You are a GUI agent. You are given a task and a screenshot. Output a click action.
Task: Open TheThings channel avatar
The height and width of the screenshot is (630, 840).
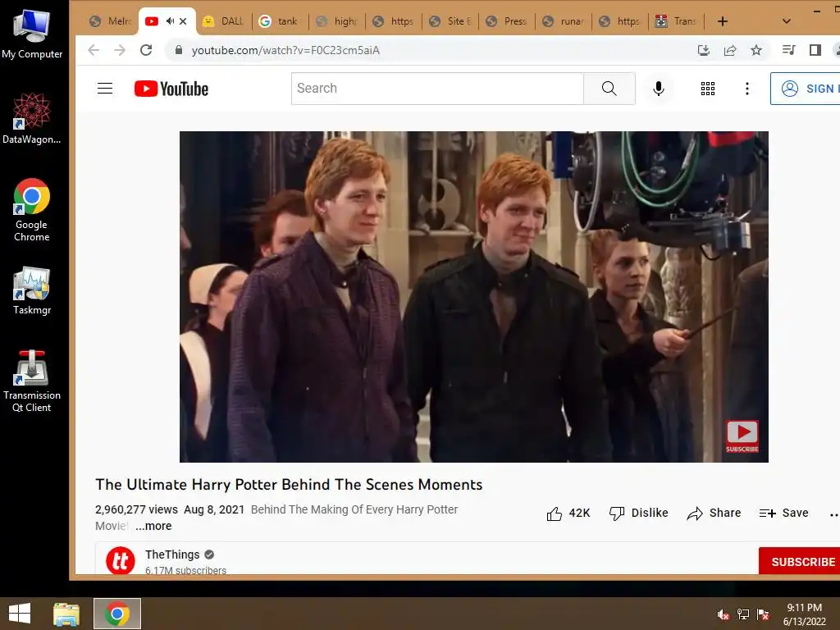pyautogui.click(x=120, y=560)
